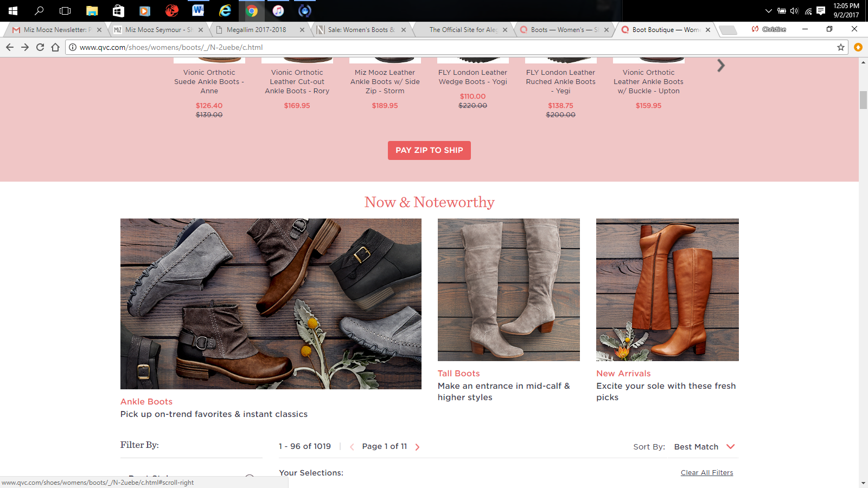Click the orange extension icon beside the address bar
This screenshot has width=868, height=488.
tap(858, 47)
